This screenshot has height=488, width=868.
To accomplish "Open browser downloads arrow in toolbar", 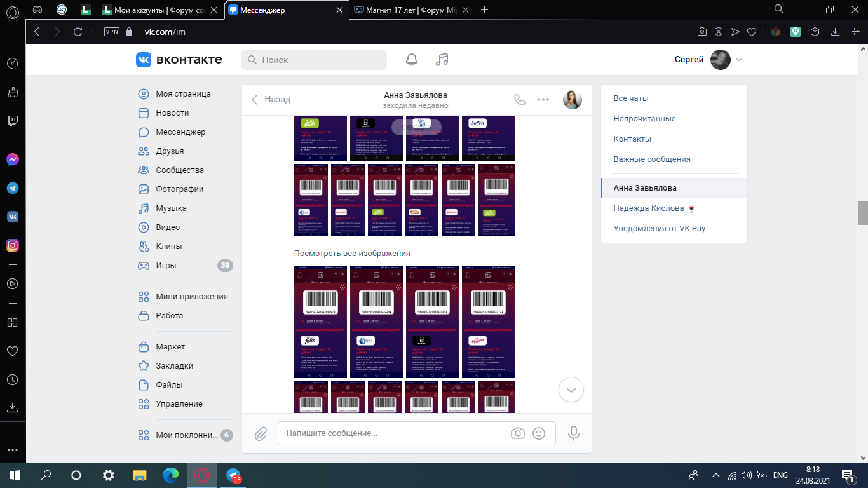I will pyautogui.click(x=836, y=32).
